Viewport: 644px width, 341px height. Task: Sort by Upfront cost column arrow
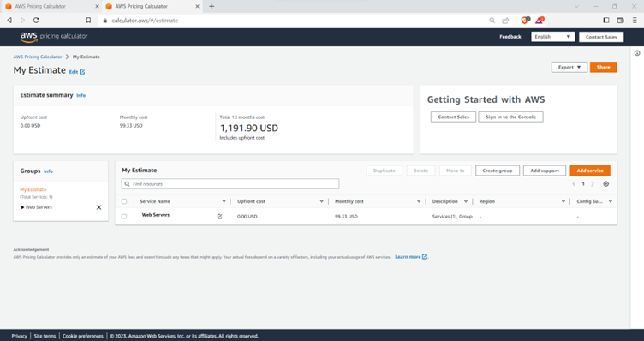coord(322,201)
